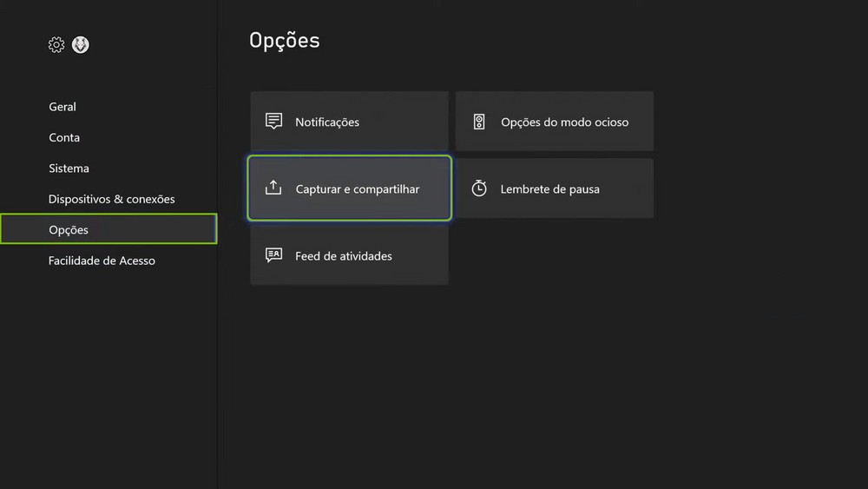Select the profile avatar icon

point(81,45)
